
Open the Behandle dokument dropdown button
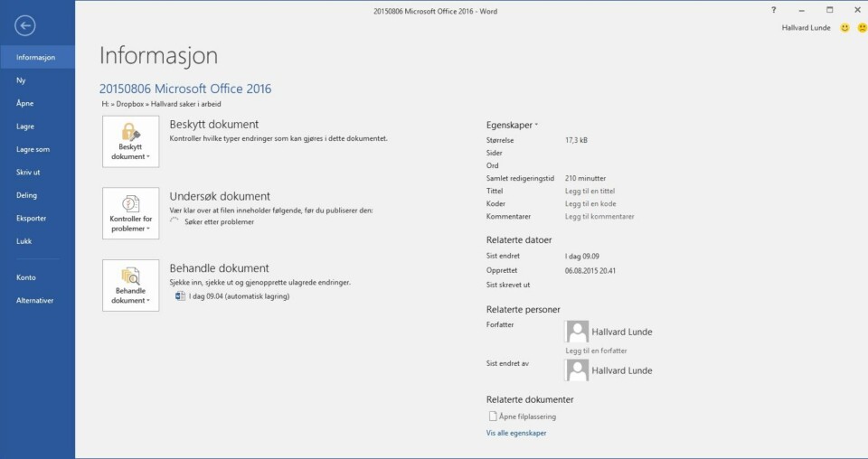pyautogui.click(x=131, y=286)
